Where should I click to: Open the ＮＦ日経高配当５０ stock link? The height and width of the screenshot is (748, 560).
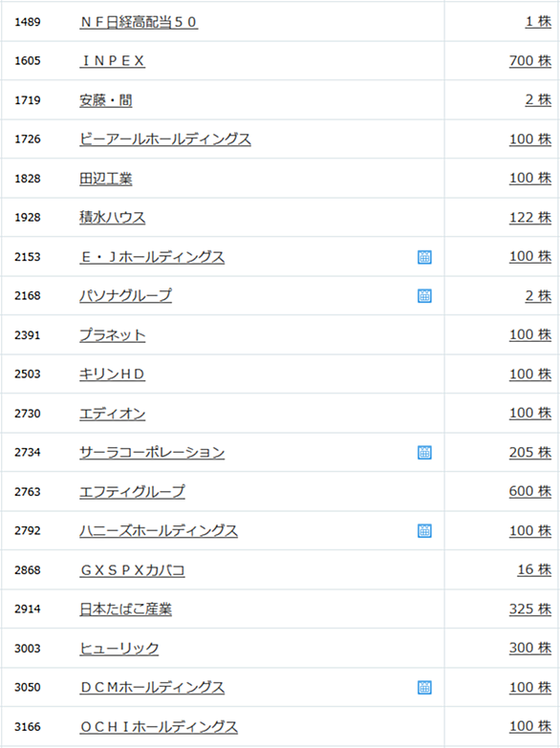(x=139, y=22)
